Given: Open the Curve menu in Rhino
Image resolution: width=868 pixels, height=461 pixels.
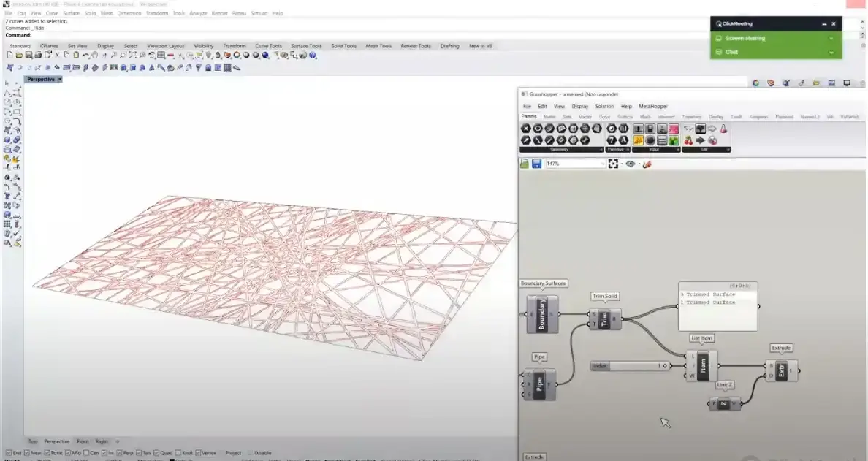Looking at the screenshot, I should [52, 12].
